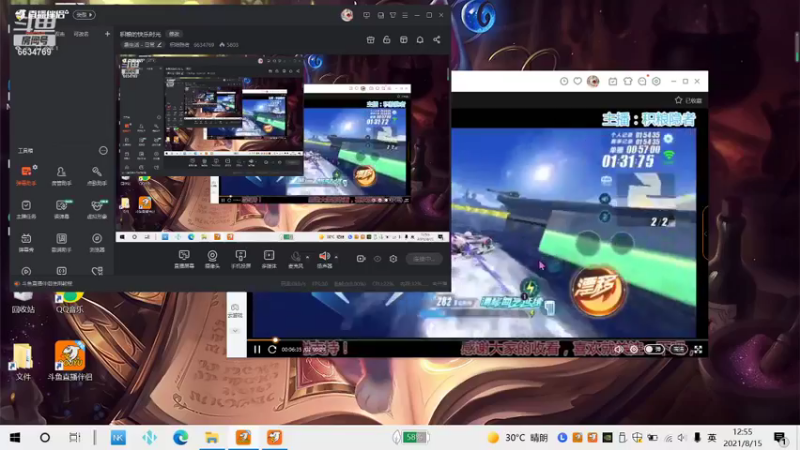800x450 pixels.
Task: Collapse the 工具箱 toolbox with minus circle
Action: (x=103, y=151)
